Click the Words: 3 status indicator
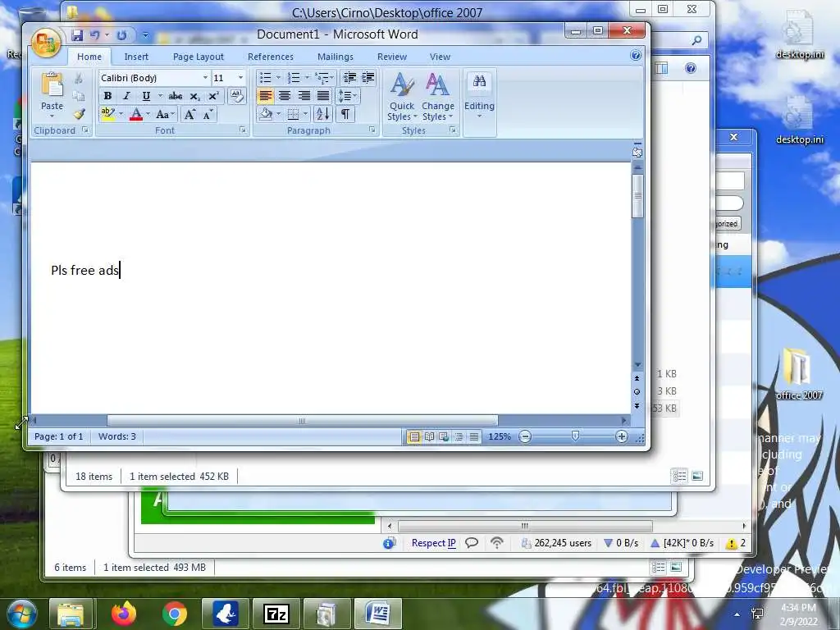Screen dimensions: 840x630 pos(116,436)
